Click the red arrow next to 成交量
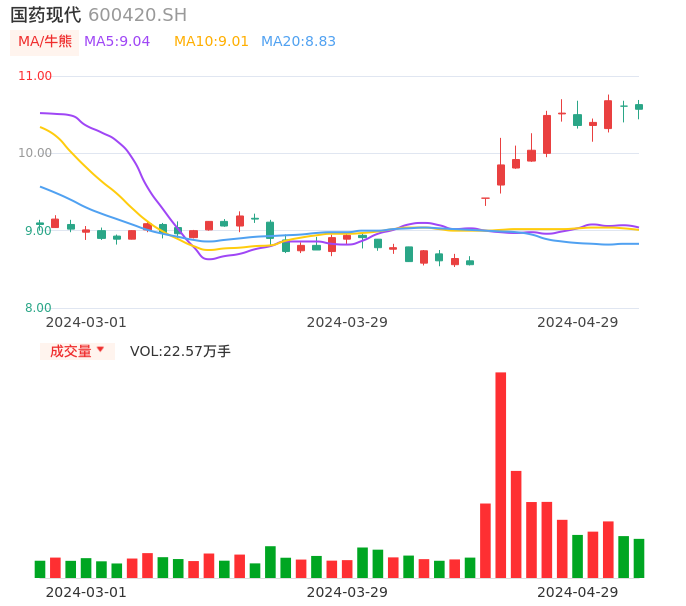 (x=101, y=349)
